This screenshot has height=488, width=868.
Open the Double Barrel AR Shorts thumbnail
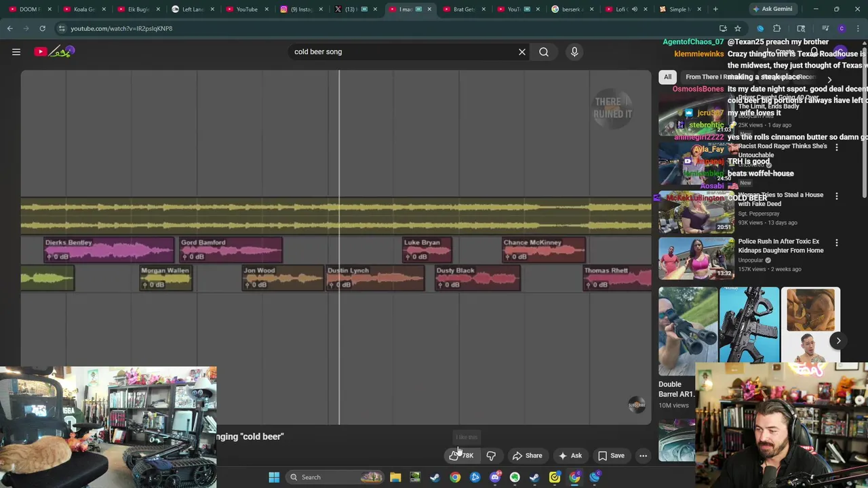click(x=688, y=331)
